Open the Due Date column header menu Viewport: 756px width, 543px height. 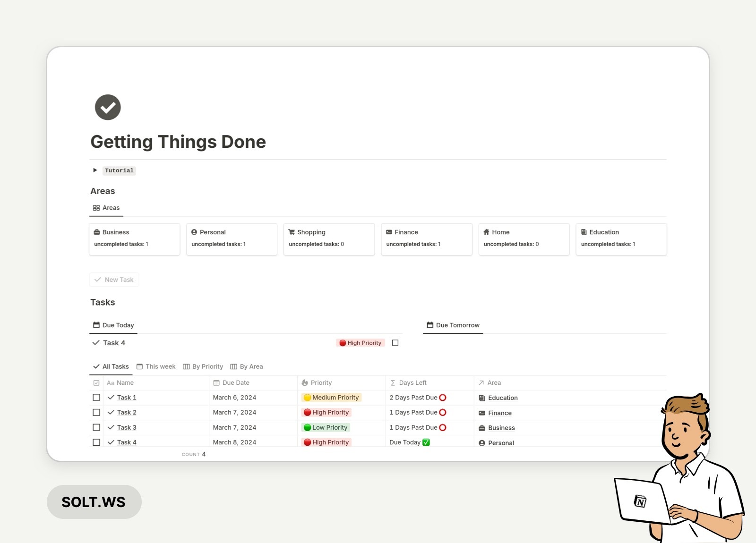(232, 382)
